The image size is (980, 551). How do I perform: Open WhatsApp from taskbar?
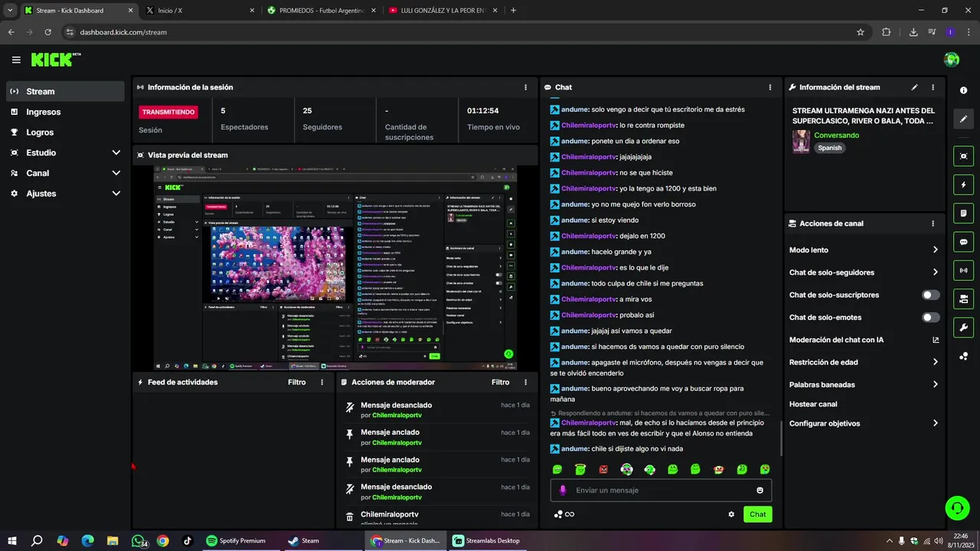pos(139,541)
